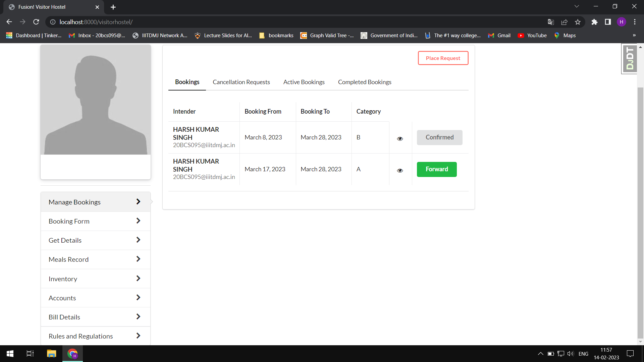Click the share page icon in address bar
Screen dimensions: 644x362
[x=564, y=22]
